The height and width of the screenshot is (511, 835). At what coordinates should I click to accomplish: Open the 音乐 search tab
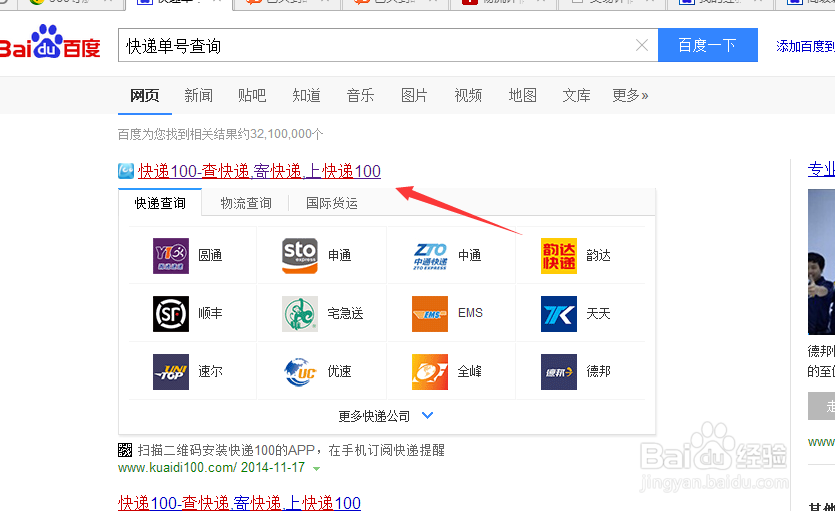[360, 95]
